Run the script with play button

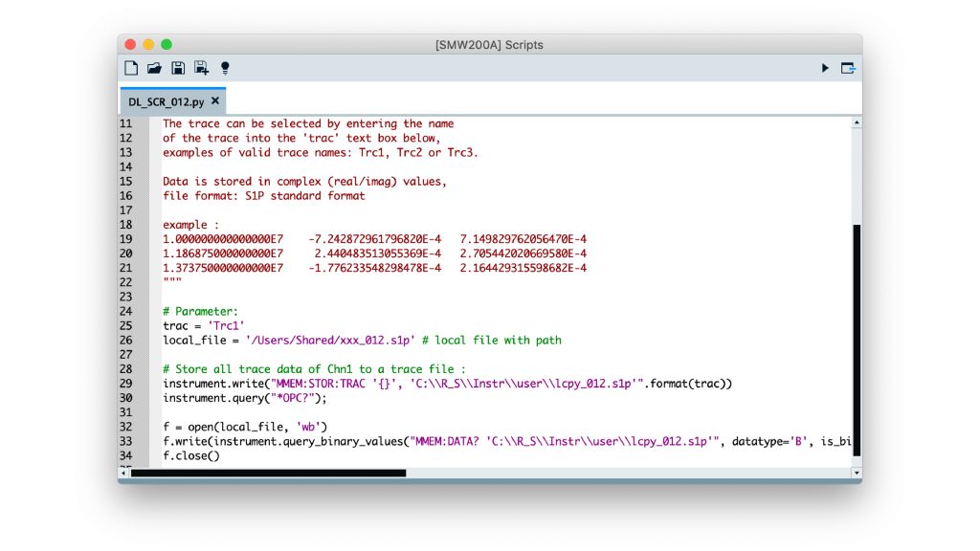point(825,68)
